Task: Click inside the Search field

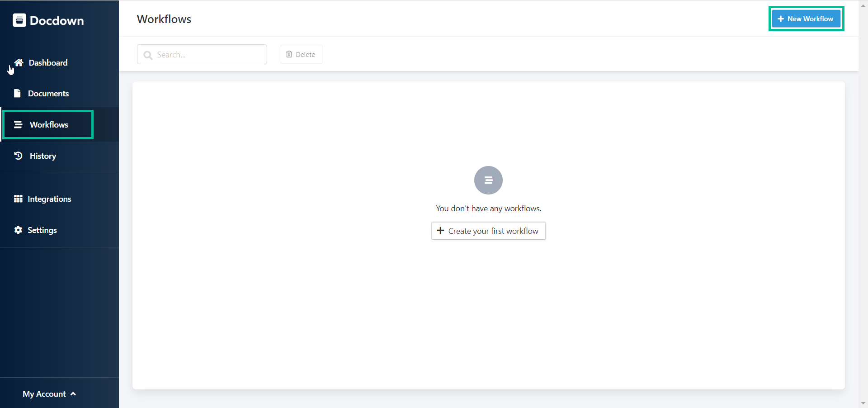Action: pos(208,54)
